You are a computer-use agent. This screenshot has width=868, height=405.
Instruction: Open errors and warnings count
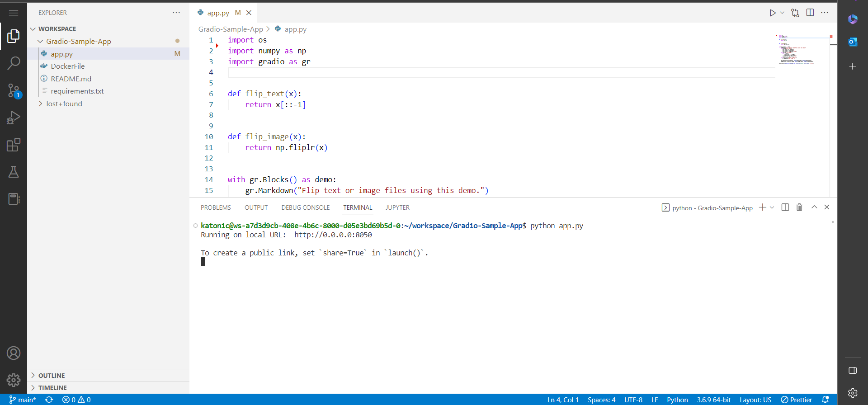point(76,400)
